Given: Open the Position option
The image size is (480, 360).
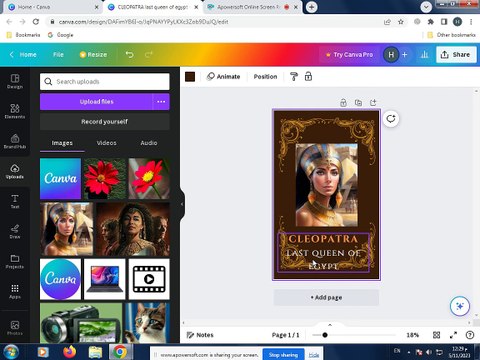Looking at the screenshot, I should point(265,77).
